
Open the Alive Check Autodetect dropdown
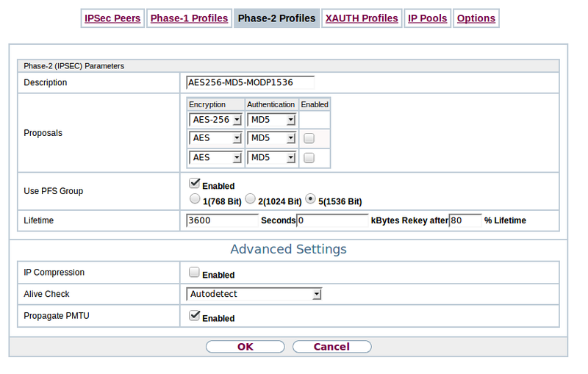pos(254,294)
